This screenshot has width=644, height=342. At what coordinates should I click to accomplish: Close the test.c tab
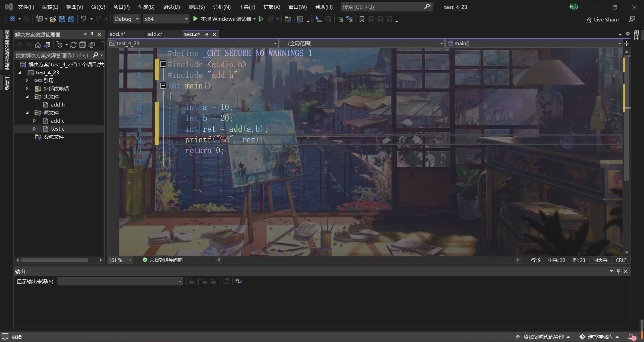tap(214, 35)
